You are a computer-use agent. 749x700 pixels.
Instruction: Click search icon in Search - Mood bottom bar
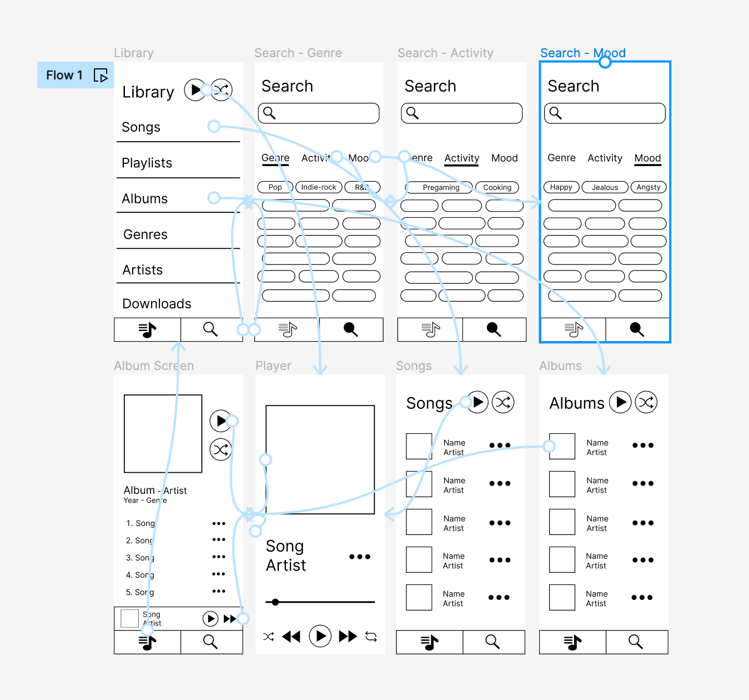637,329
